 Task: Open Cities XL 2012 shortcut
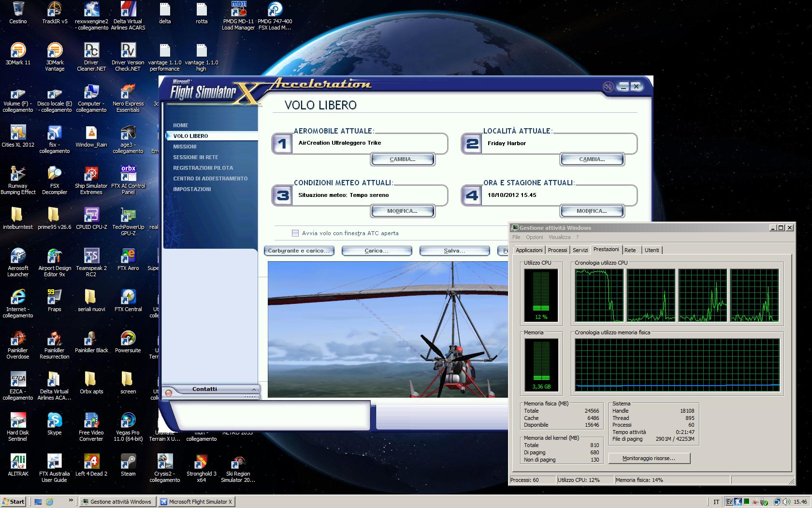coord(18,136)
